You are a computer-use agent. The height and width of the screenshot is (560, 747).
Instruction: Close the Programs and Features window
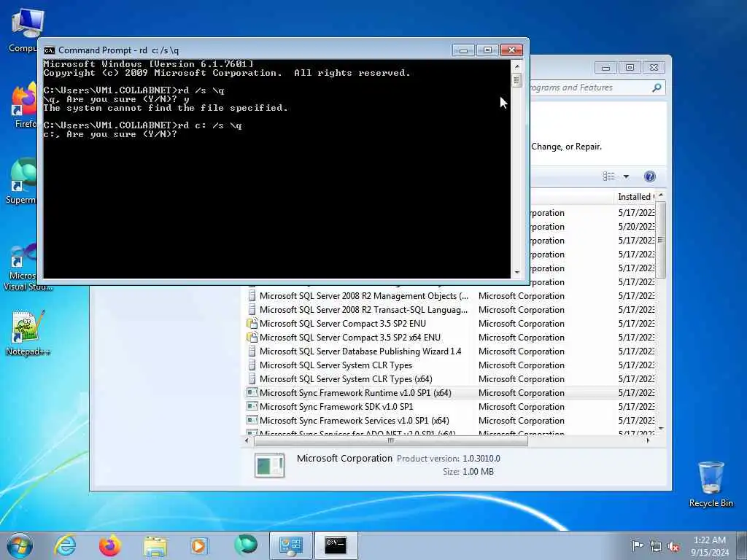pos(654,68)
